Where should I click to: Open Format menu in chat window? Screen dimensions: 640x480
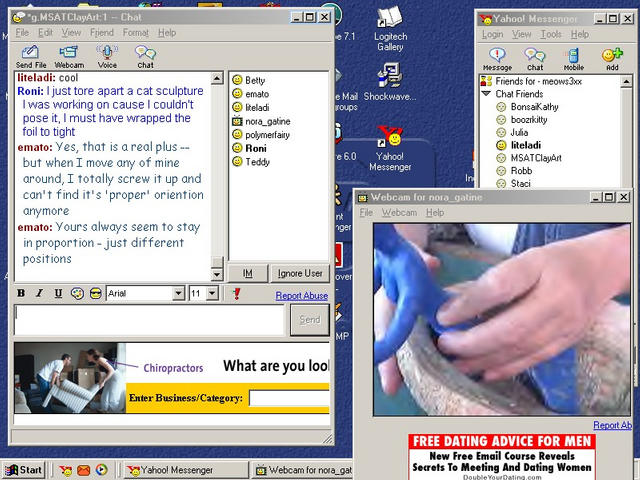coord(136,33)
